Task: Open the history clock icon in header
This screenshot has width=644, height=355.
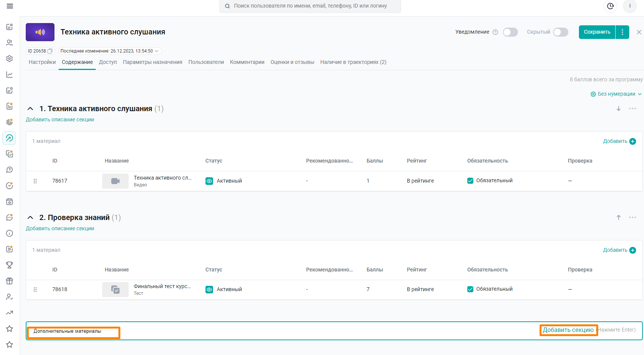Action: pyautogui.click(x=610, y=6)
